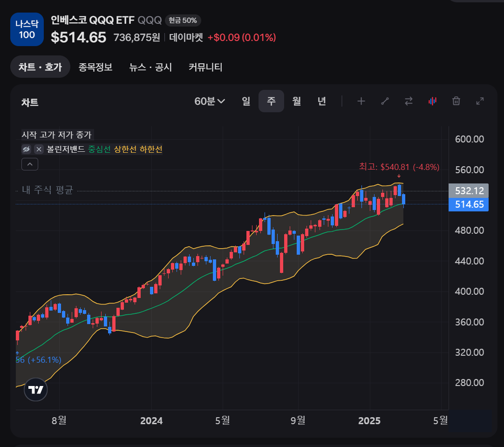Toggle Bollinger band visibility eye icon
The image size is (504, 447).
point(27,149)
